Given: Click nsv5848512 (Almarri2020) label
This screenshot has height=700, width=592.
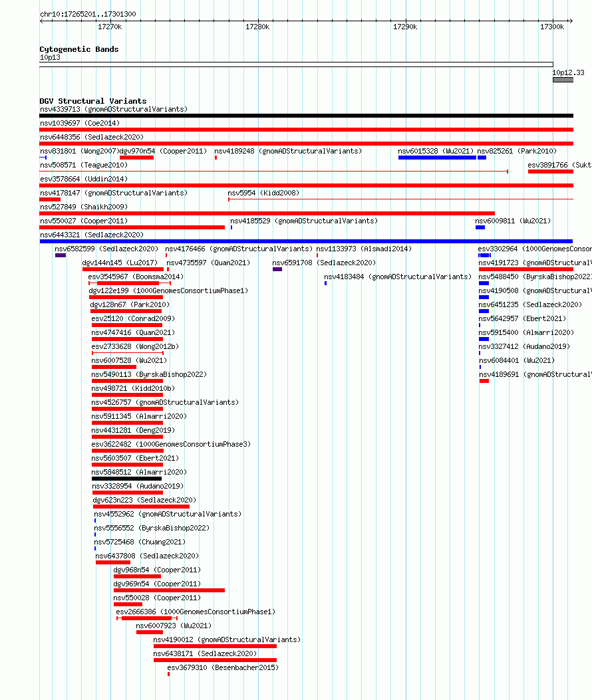Looking at the screenshot, I should tap(139, 473).
